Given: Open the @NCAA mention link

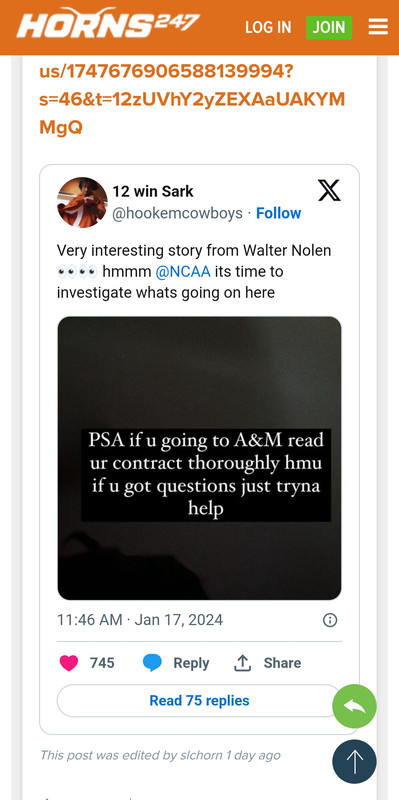Looking at the screenshot, I should (183, 271).
